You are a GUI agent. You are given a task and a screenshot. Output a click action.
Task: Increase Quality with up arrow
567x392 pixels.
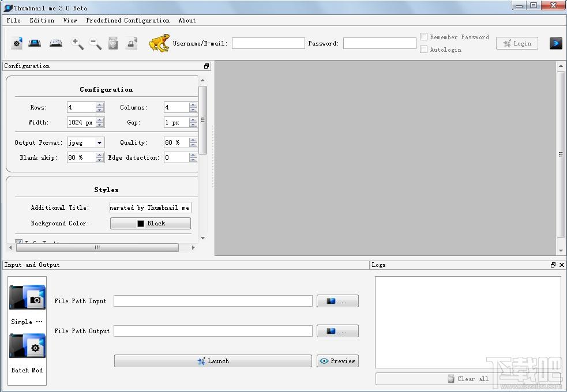click(193, 140)
